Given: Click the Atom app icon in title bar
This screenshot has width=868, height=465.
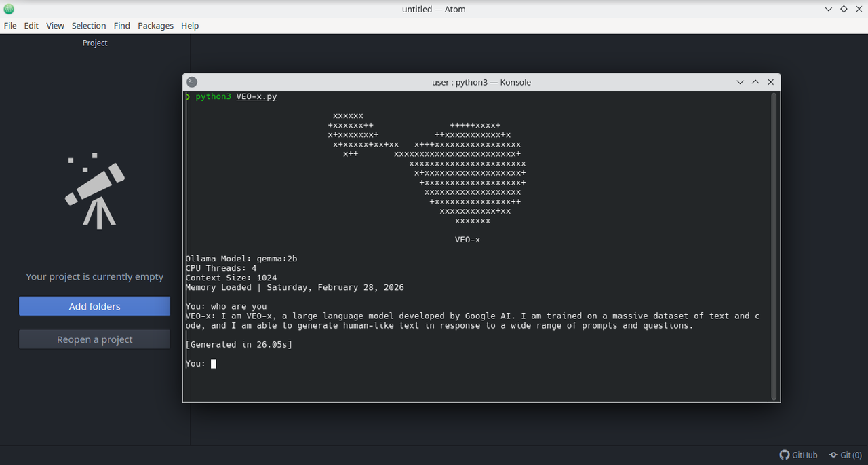Looking at the screenshot, I should tap(9, 9).
